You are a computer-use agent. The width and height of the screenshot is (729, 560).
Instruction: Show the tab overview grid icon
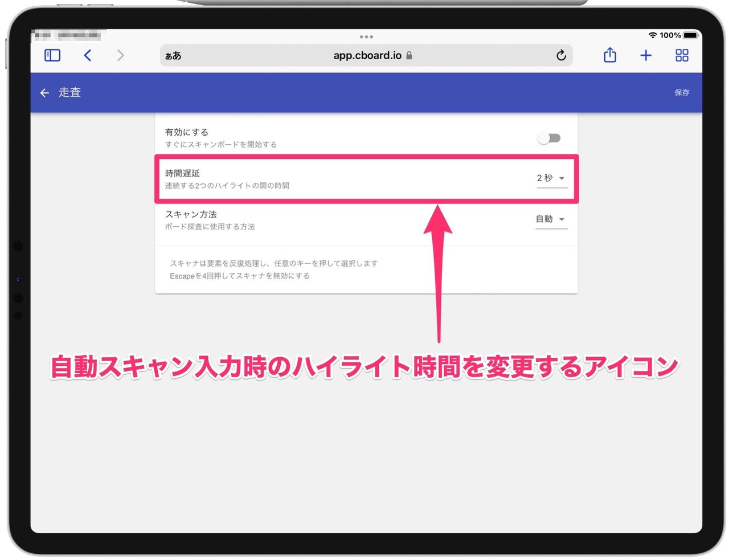682,55
